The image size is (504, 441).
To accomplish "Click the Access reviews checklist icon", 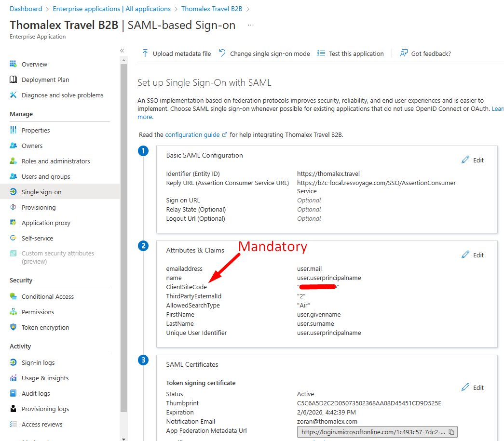I will (x=13, y=424).
